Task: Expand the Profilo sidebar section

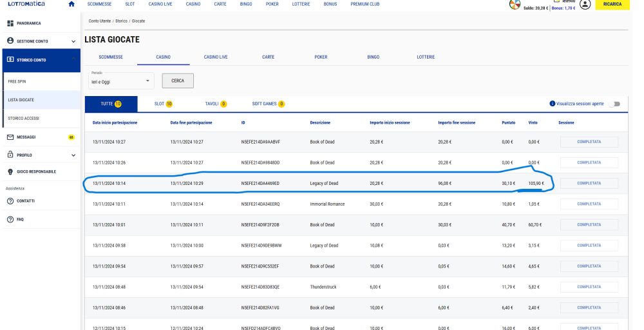Action: coord(73,155)
